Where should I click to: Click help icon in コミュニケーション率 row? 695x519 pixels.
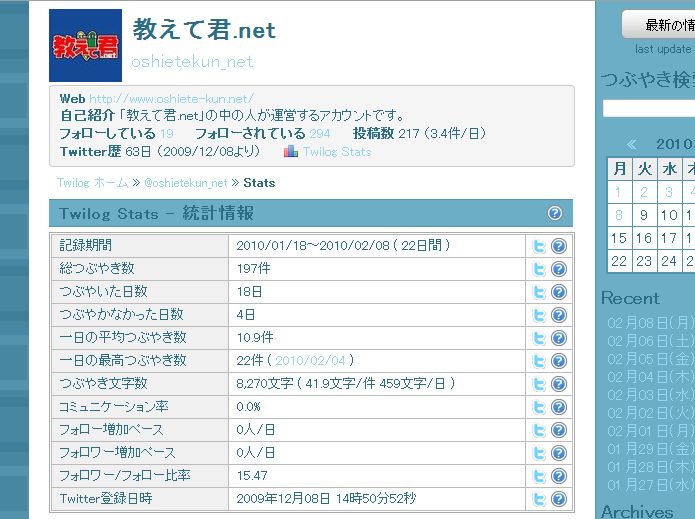[x=559, y=407]
